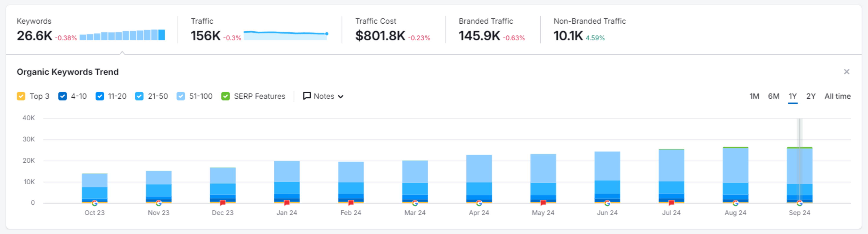Click the red note flag under Jul 24
Viewport: 868px width, 234px height.
click(672, 203)
